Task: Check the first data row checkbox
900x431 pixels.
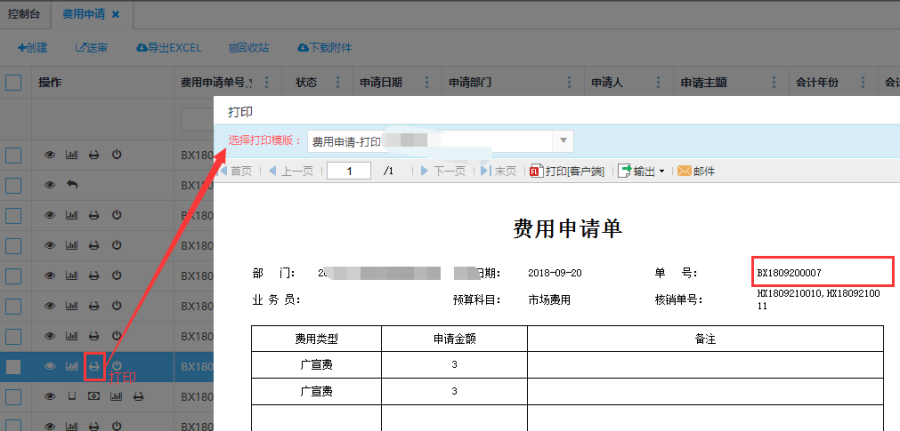Action: (x=14, y=155)
